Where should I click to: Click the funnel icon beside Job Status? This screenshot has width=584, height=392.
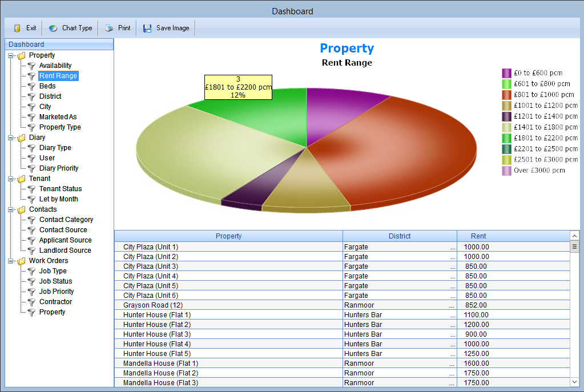[x=31, y=281]
